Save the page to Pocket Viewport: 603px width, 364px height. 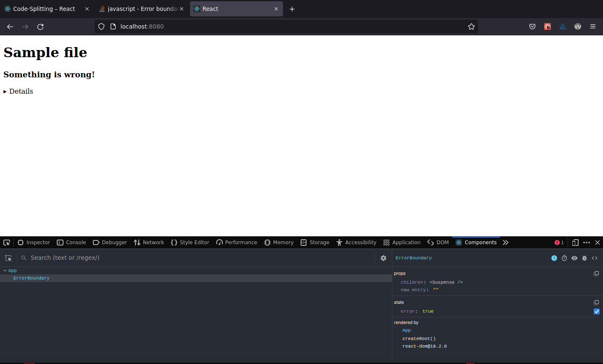(x=532, y=26)
